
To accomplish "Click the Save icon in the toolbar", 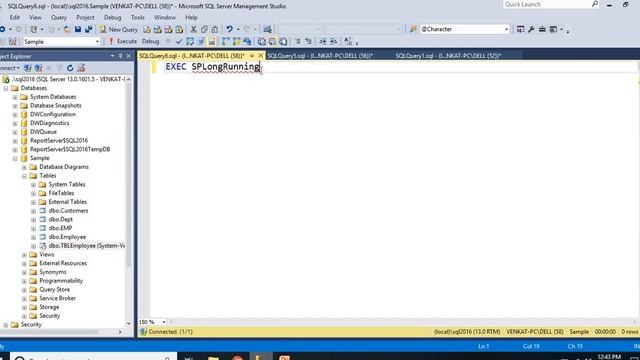I will (78, 29).
